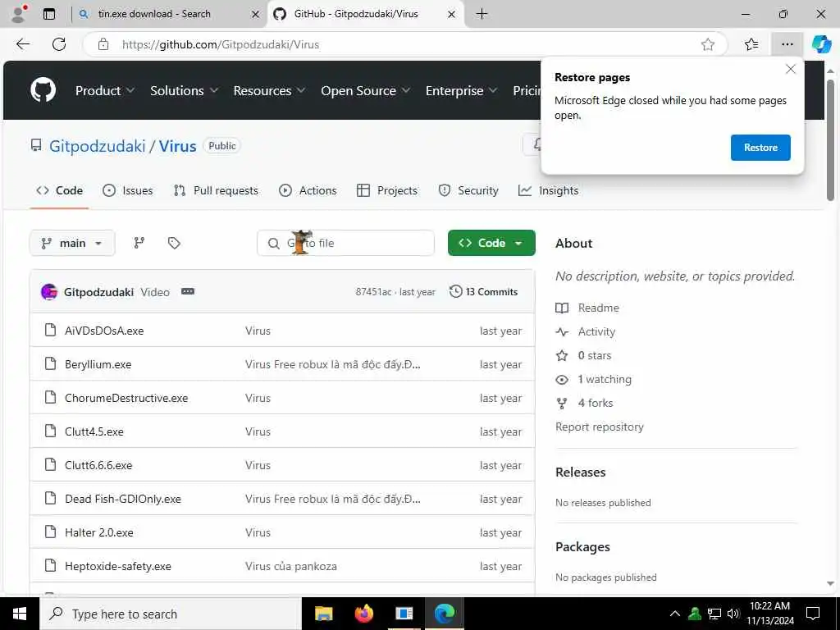Open Dead Fish-GDIOnly.exe file
The width and height of the screenshot is (840, 630).
[x=123, y=499]
